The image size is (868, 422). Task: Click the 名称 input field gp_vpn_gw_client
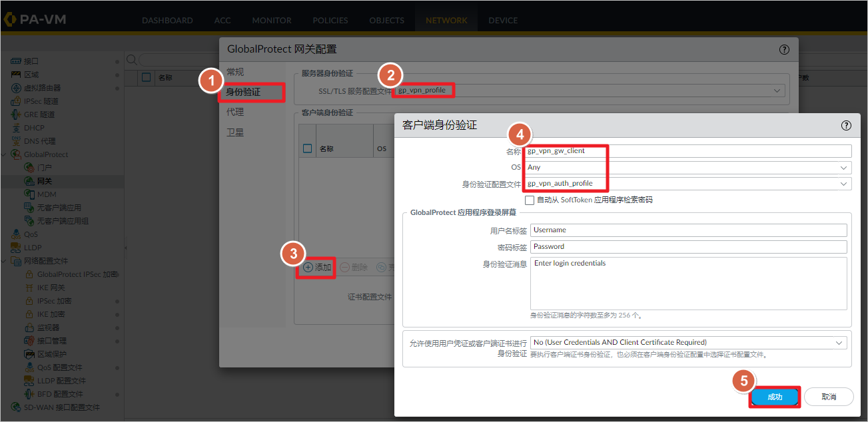(x=687, y=151)
